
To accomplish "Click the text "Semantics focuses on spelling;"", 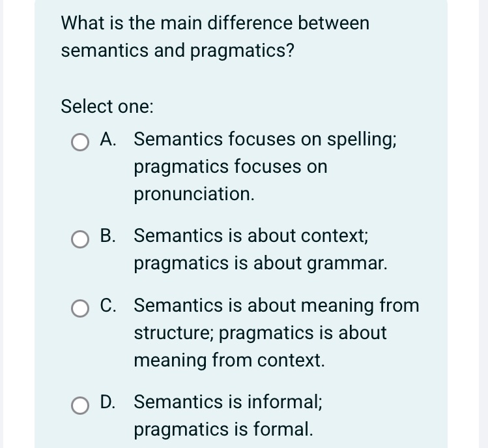I will tap(266, 140).
